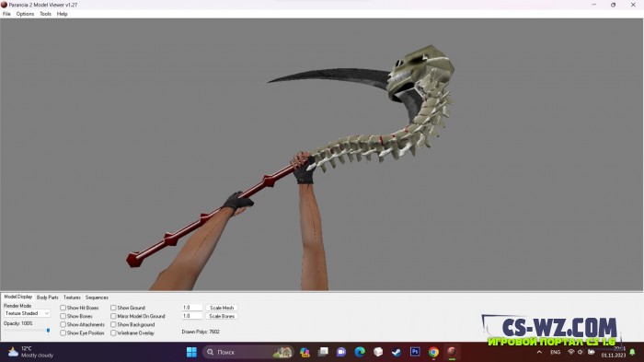Viewport: 644px width, 362px height.
Task: Switch to the Sequences tab
Action: (97, 298)
